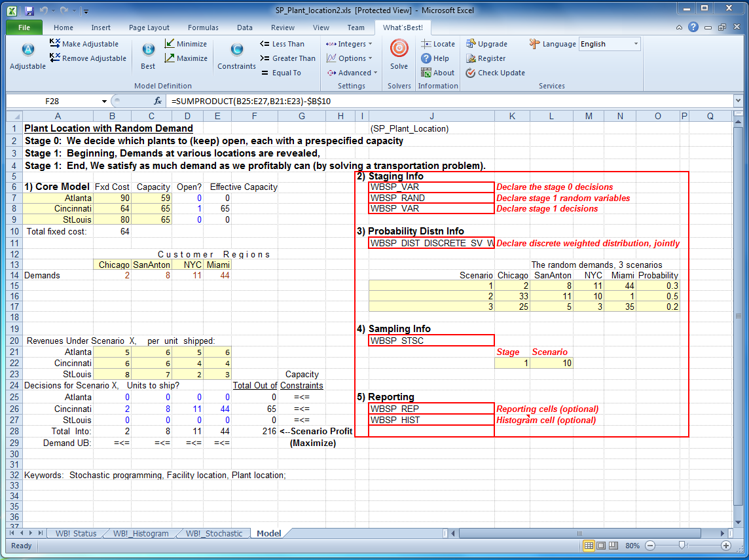Click the Constraints icon

click(236, 50)
